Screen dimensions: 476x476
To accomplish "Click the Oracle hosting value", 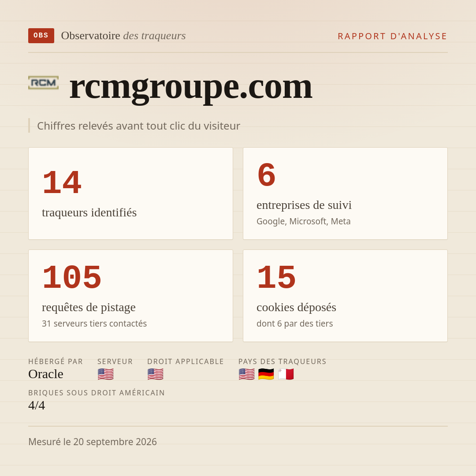I will tap(46, 374).
